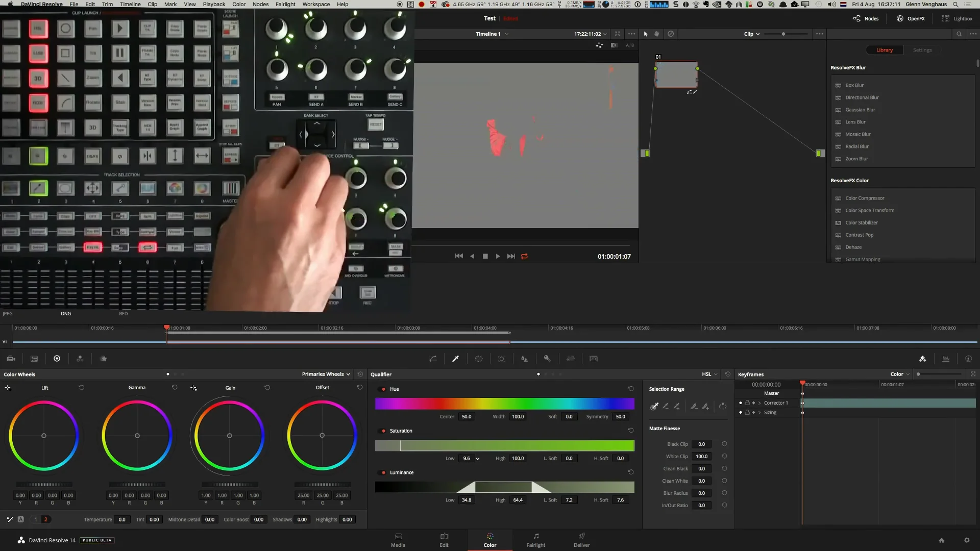Viewport: 980px width, 551px height.
Task: Open the Workspace menu
Action: [x=316, y=4]
